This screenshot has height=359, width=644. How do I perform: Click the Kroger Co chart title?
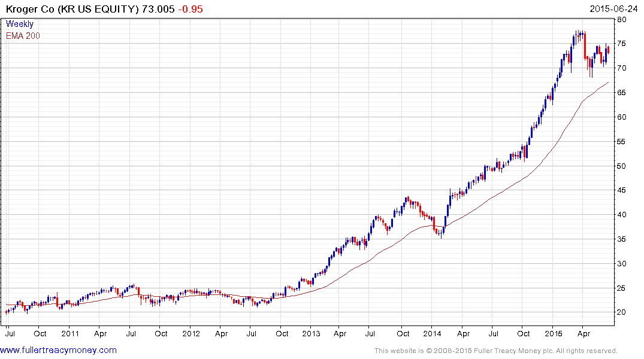click(x=72, y=9)
